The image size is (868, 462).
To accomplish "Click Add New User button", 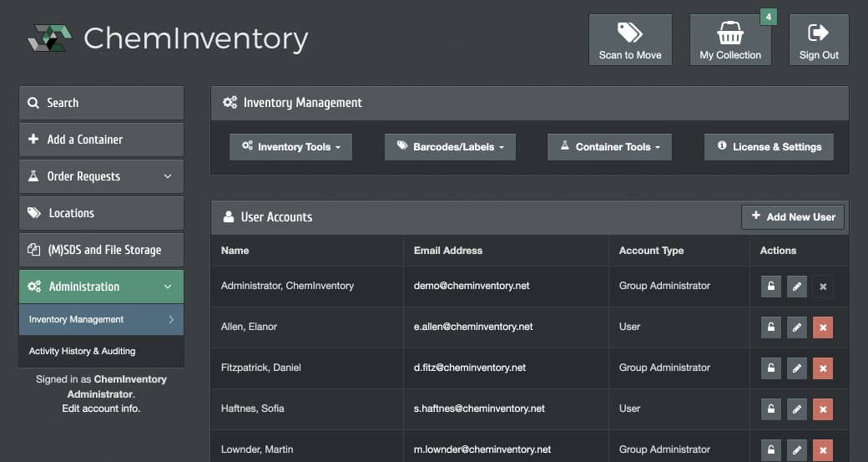I will pyautogui.click(x=793, y=217).
